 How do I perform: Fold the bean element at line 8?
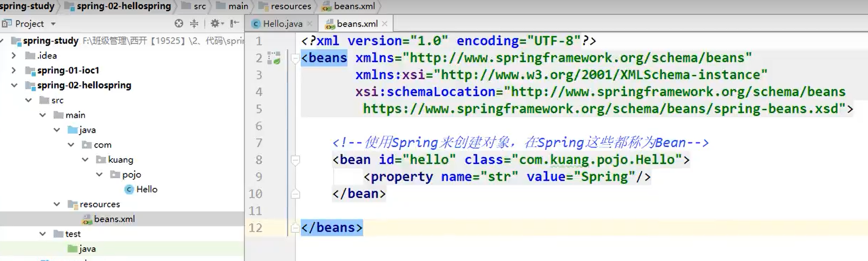pyautogui.click(x=295, y=160)
